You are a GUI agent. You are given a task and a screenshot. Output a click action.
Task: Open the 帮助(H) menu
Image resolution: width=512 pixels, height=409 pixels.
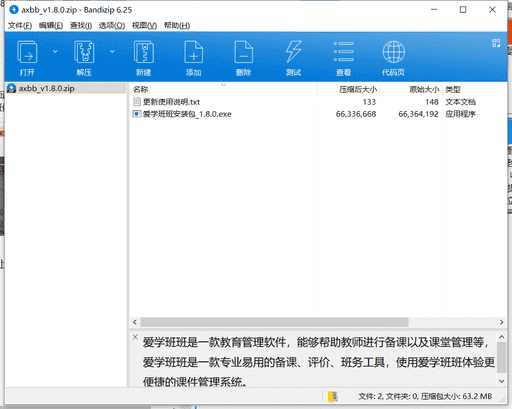pyautogui.click(x=177, y=26)
